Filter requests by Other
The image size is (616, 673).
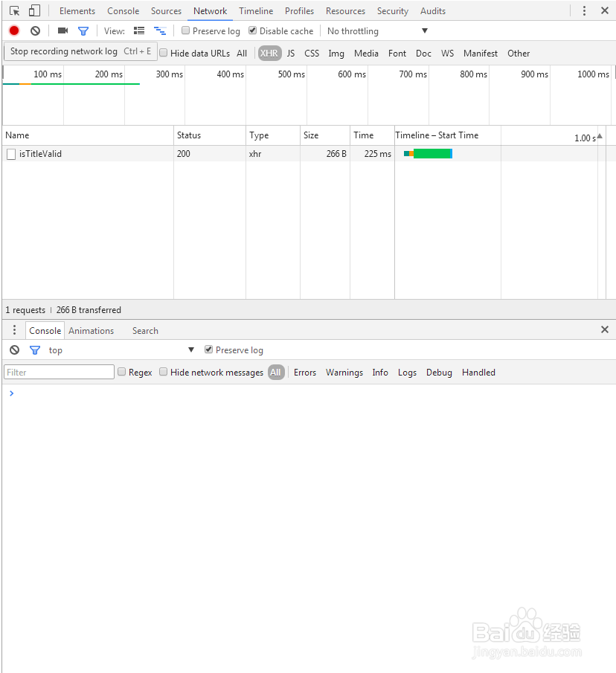[519, 54]
